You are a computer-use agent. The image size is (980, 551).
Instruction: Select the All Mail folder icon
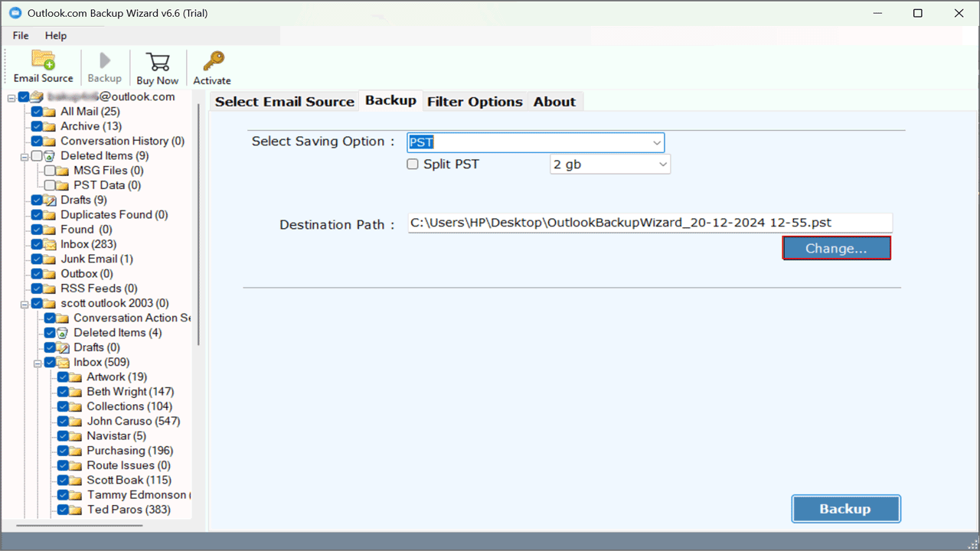point(50,112)
